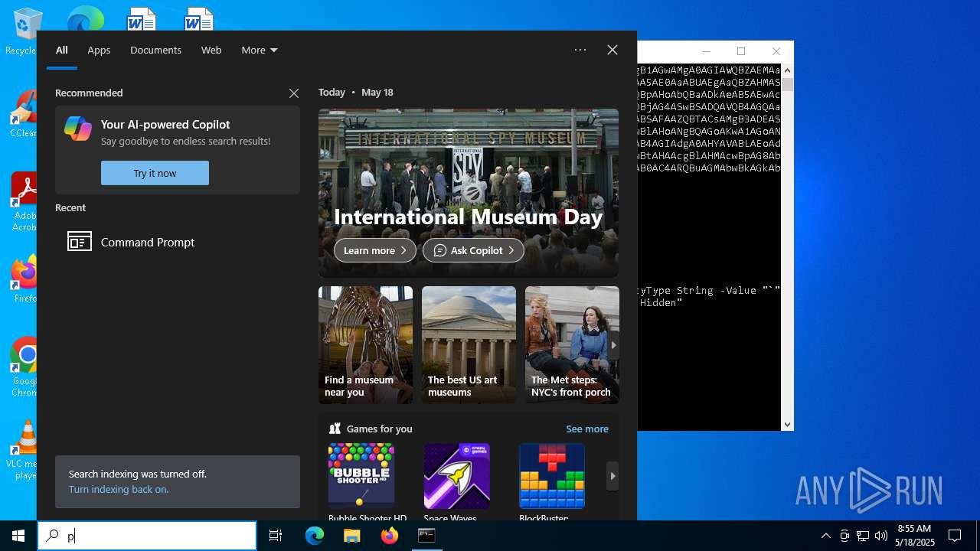Screen dimensions: 980x551
Task: Dismiss the Recommended Copilot card
Action: pyautogui.click(x=294, y=93)
